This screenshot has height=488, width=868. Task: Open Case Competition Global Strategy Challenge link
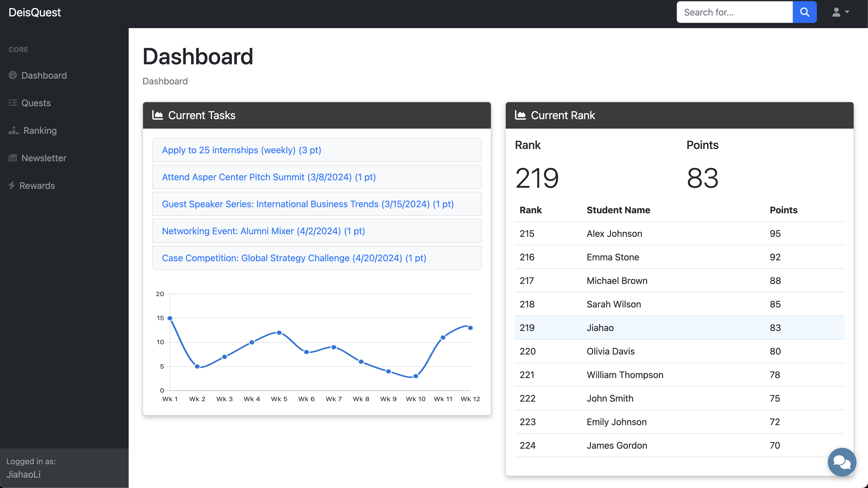[x=294, y=258]
